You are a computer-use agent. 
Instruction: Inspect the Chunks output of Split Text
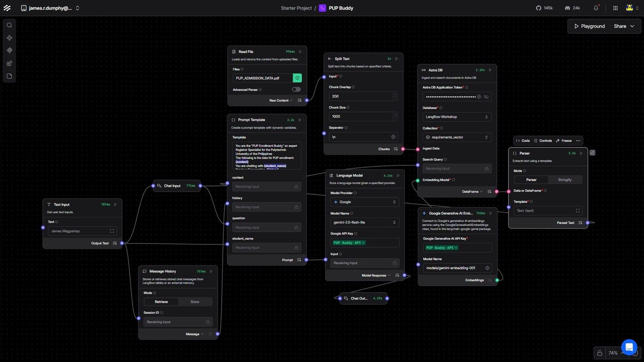tap(396, 149)
